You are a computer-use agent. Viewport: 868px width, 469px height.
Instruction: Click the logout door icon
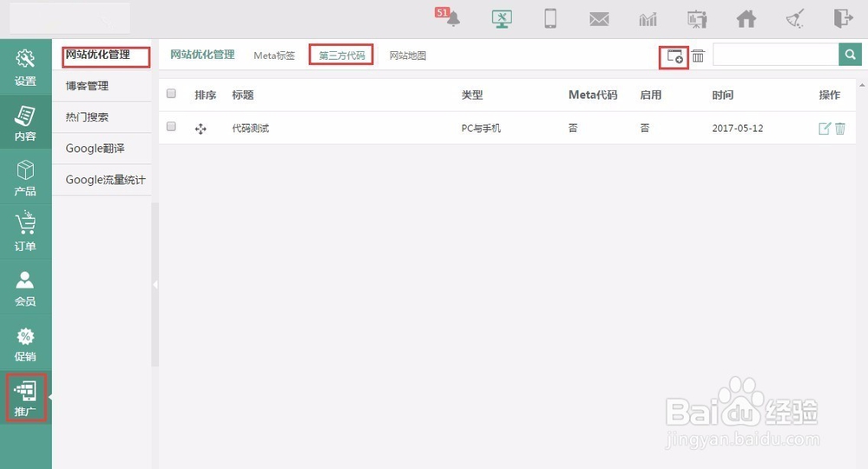tap(843, 18)
